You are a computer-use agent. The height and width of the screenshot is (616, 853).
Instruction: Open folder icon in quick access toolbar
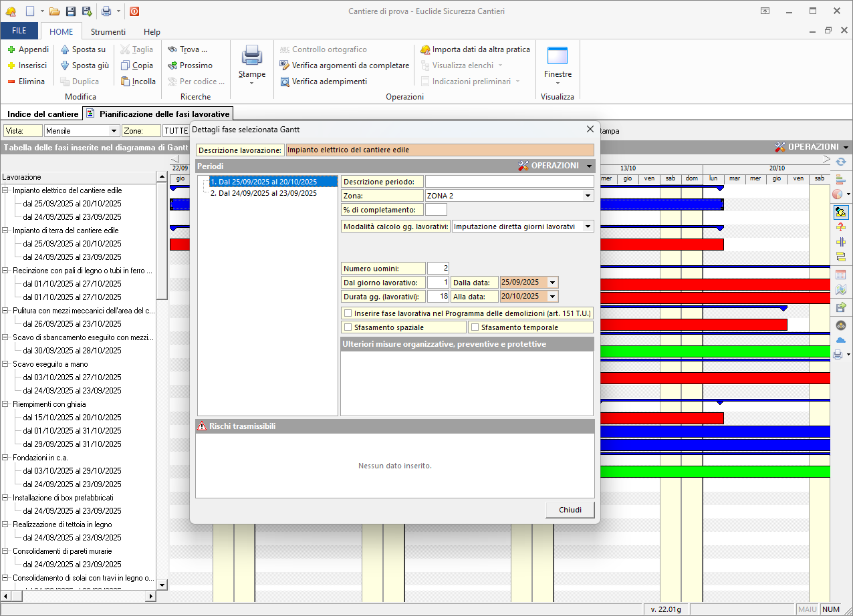pyautogui.click(x=55, y=11)
